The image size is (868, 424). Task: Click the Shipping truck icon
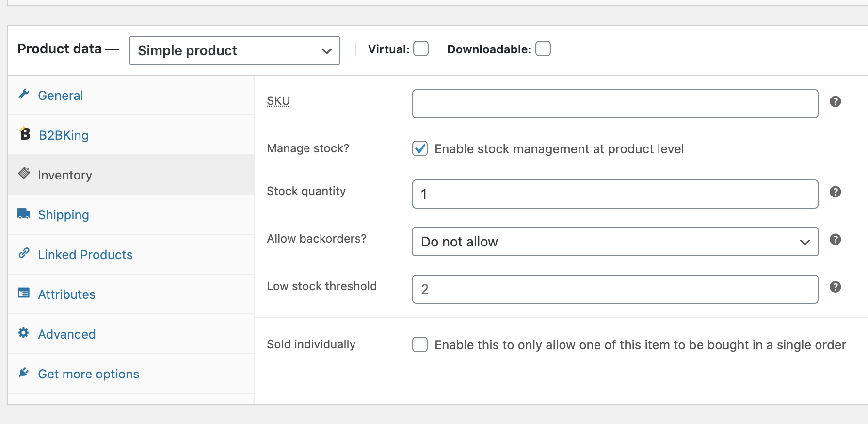24,213
